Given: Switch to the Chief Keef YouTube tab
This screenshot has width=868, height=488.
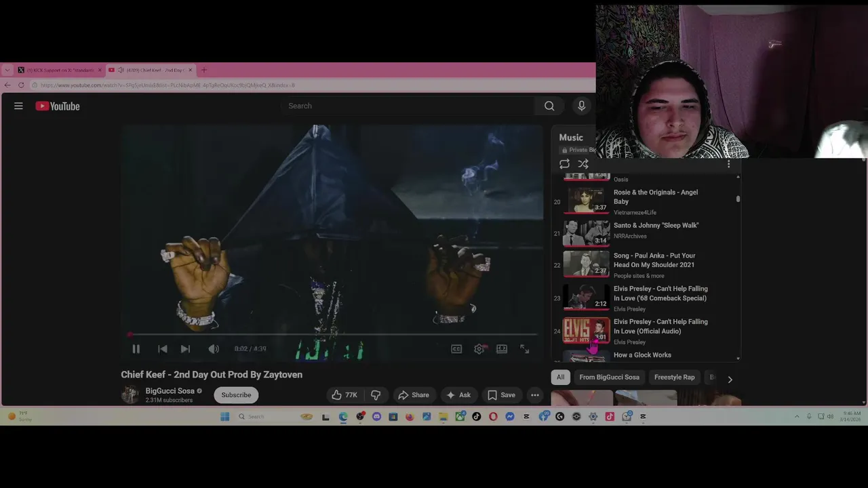Looking at the screenshot, I should 151,70.
